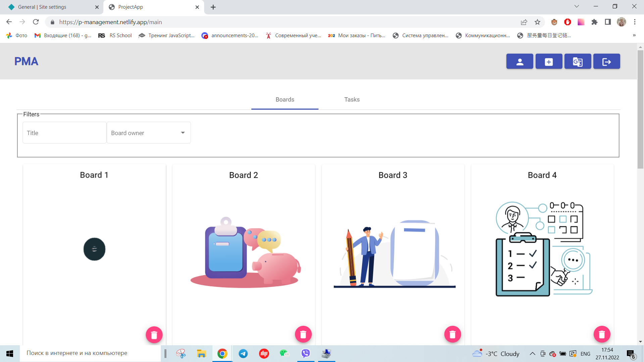
Task: Open browser extensions puzzle icon
Action: pyautogui.click(x=595, y=22)
